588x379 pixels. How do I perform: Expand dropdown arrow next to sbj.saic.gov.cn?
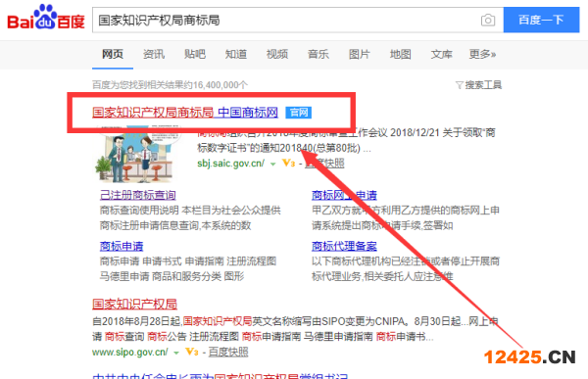273,165
